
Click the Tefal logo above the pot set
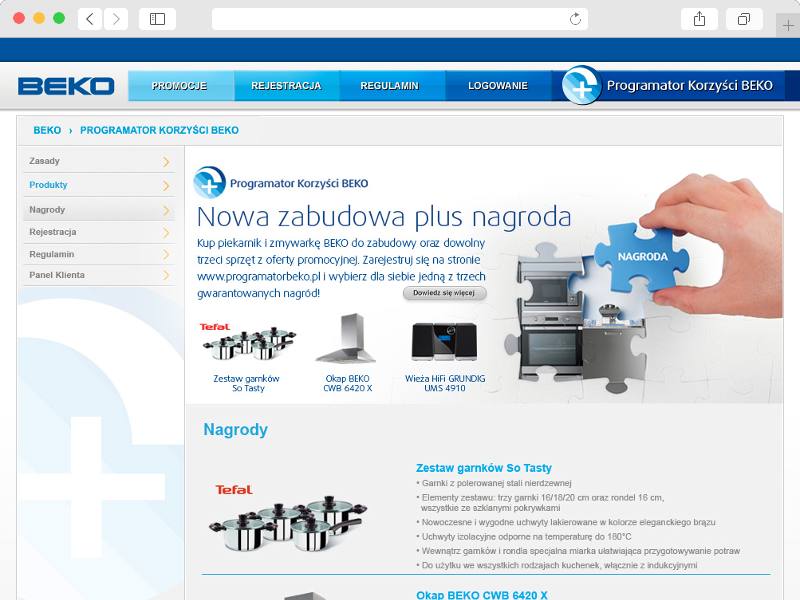pyautogui.click(x=234, y=490)
